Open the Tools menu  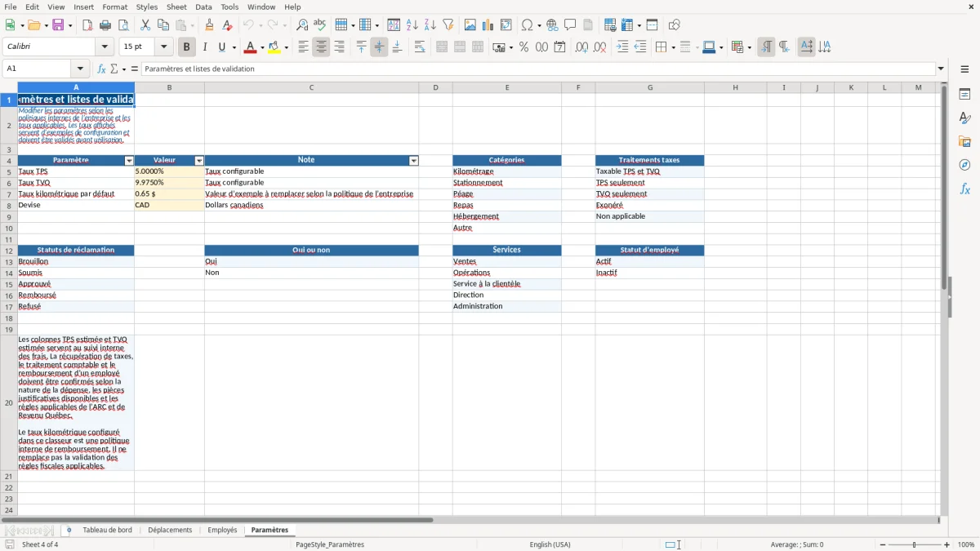[x=229, y=7]
